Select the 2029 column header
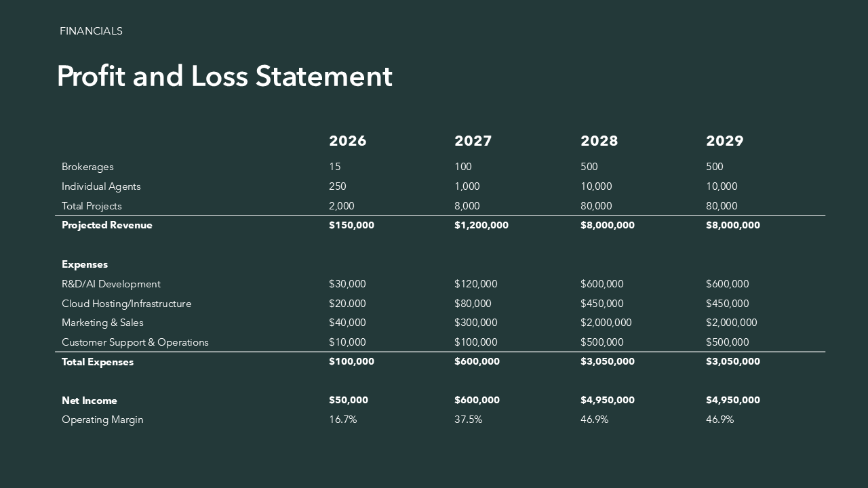 click(x=724, y=141)
